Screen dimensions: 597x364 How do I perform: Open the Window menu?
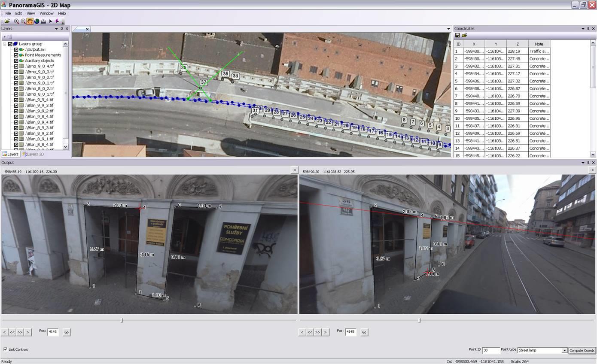point(46,13)
